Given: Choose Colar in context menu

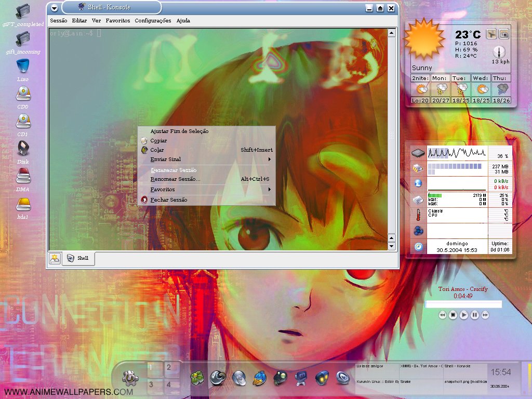Looking at the screenshot, I should [207, 150].
